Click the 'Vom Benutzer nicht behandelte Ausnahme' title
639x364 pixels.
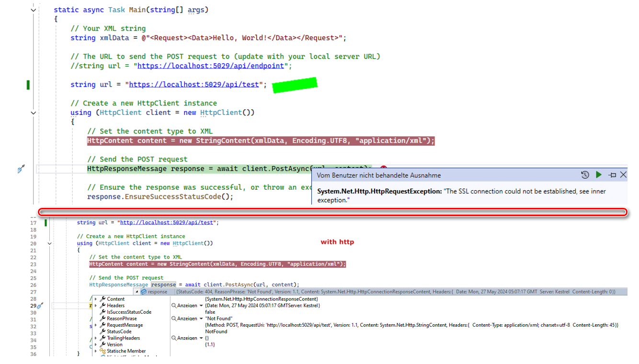(x=378, y=175)
